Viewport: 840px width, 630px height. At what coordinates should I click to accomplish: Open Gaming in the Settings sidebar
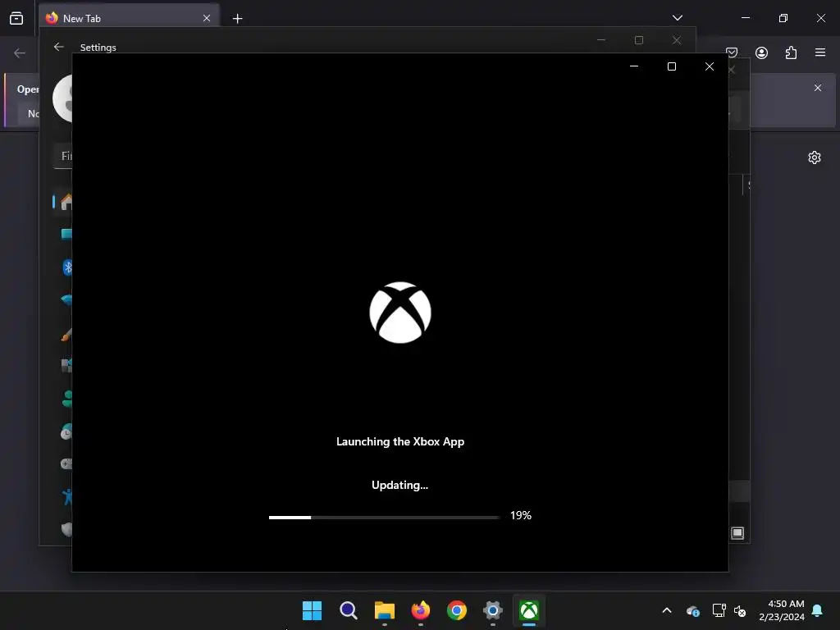66,464
